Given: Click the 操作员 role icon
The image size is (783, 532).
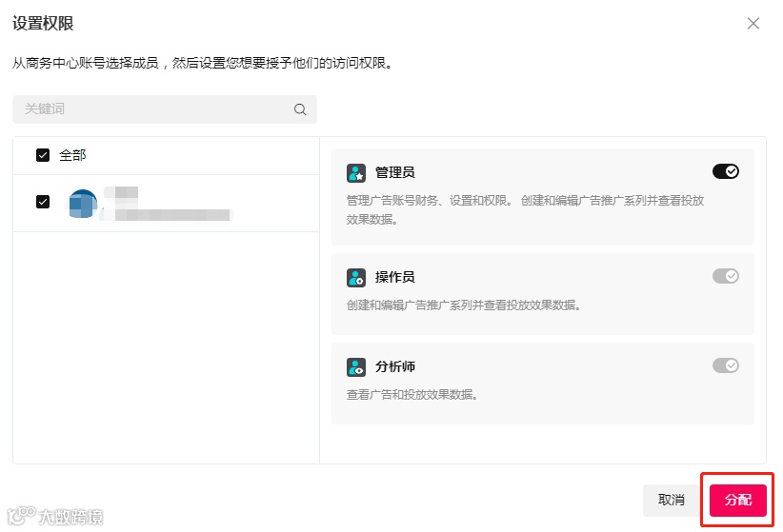Looking at the screenshot, I should coord(356,278).
